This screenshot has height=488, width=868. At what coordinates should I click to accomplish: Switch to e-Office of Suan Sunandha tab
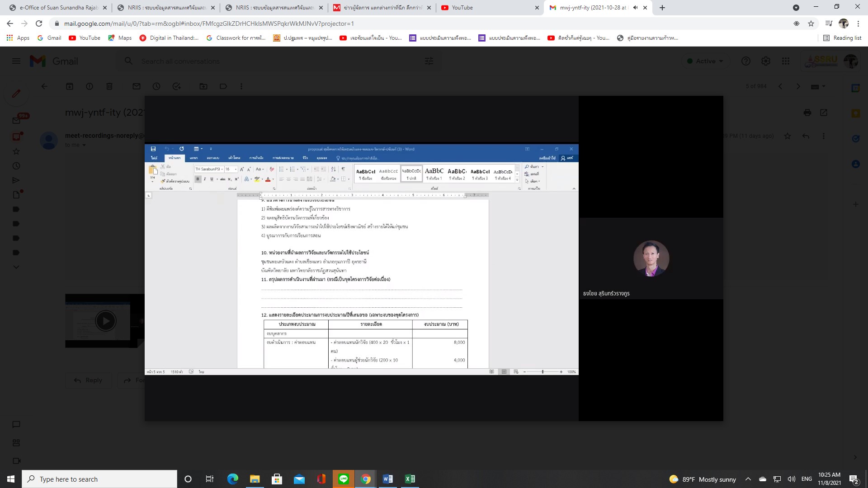point(59,8)
